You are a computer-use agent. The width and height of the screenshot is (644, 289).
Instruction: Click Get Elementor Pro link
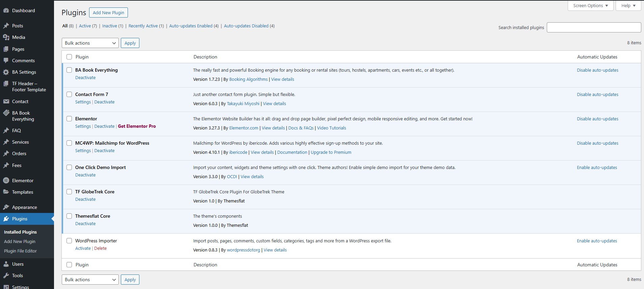pos(137,126)
